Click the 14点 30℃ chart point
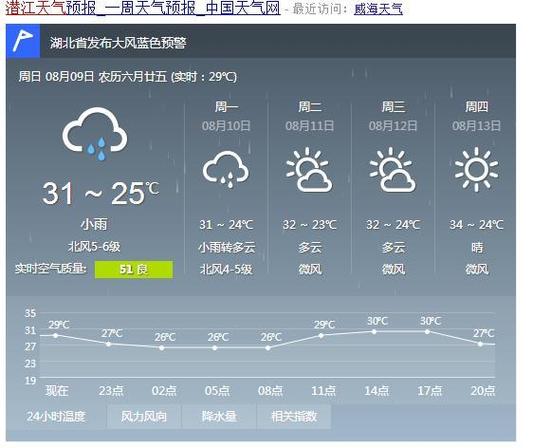 374,331
